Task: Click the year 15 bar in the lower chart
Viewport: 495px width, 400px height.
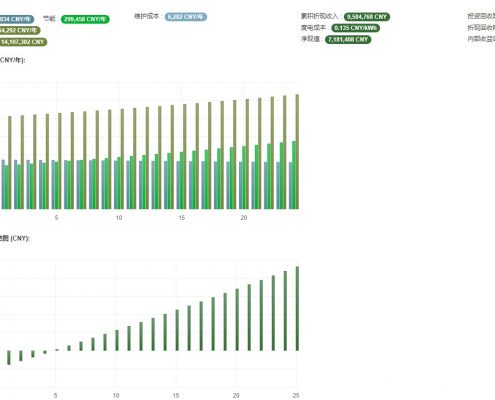Action: point(177,330)
